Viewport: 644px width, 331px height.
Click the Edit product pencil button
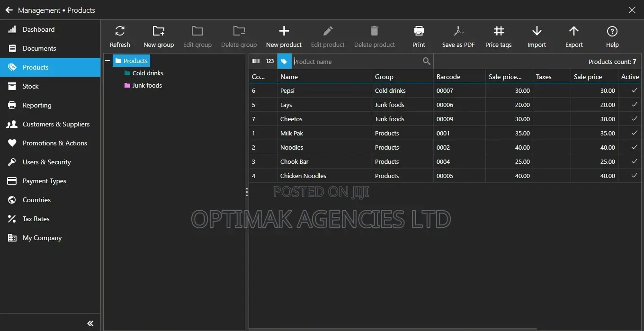(x=328, y=37)
